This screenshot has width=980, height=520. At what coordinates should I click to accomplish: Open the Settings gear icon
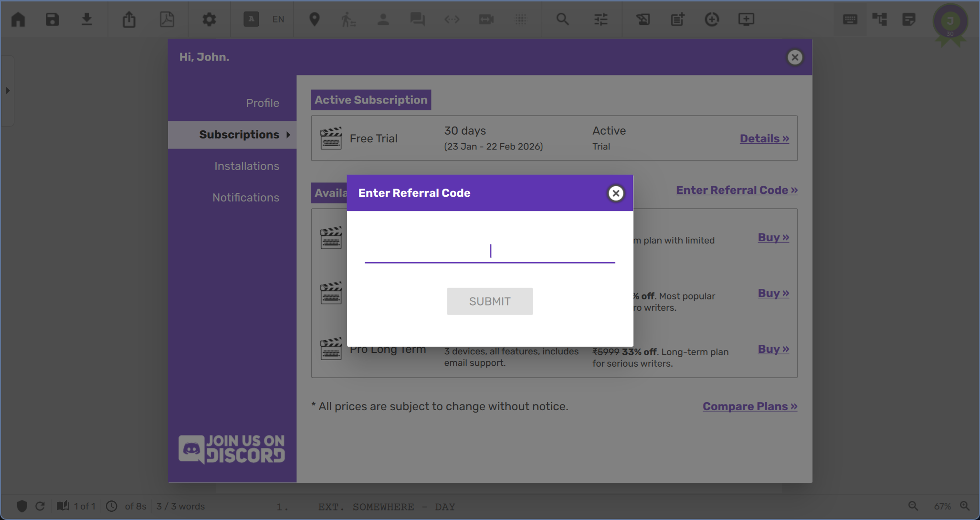pos(209,20)
